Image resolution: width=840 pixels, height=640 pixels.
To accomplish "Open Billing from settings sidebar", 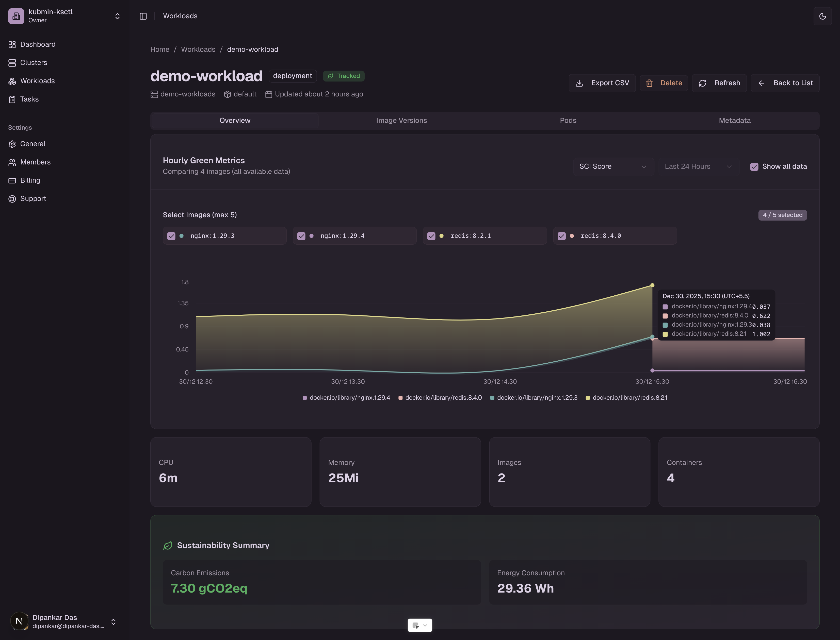I will (x=30, y=180).
